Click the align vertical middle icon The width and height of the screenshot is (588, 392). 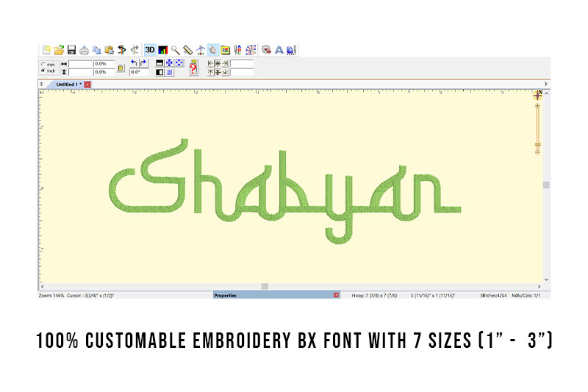pyautogui.click(x=218, y=72)
